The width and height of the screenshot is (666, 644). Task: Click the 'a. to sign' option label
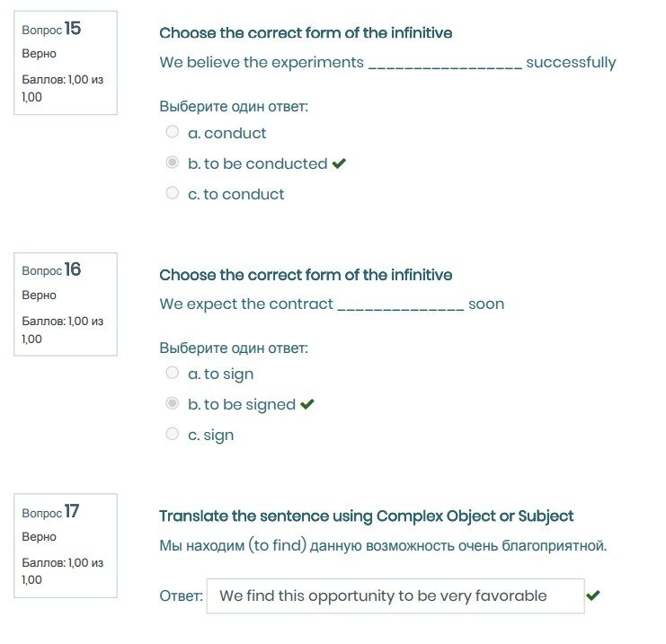pos(221,374)
